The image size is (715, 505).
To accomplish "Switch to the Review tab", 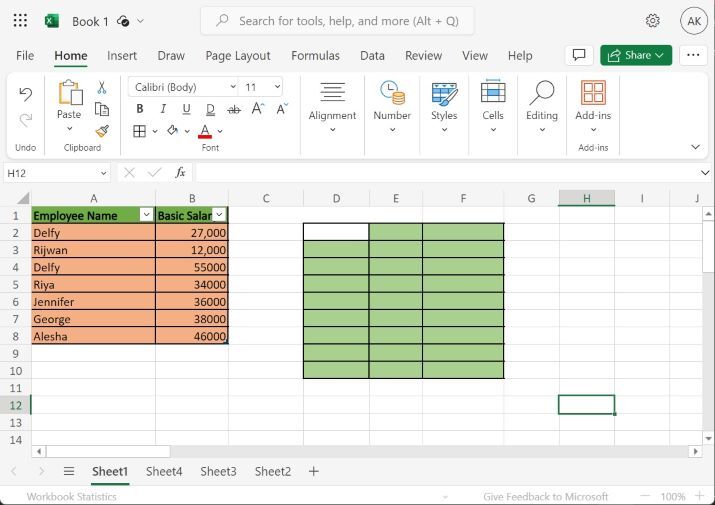I will click(424, 56).
